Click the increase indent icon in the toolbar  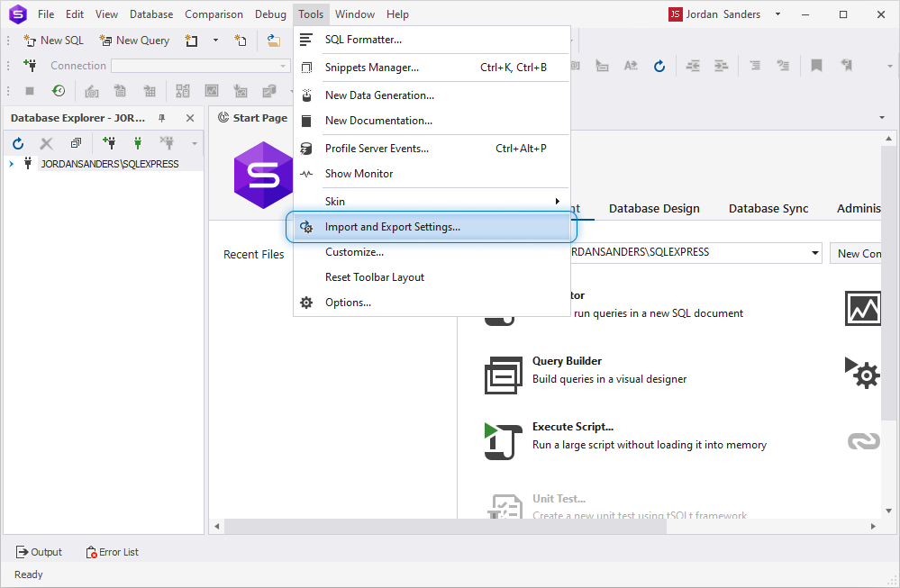[722, 66]
